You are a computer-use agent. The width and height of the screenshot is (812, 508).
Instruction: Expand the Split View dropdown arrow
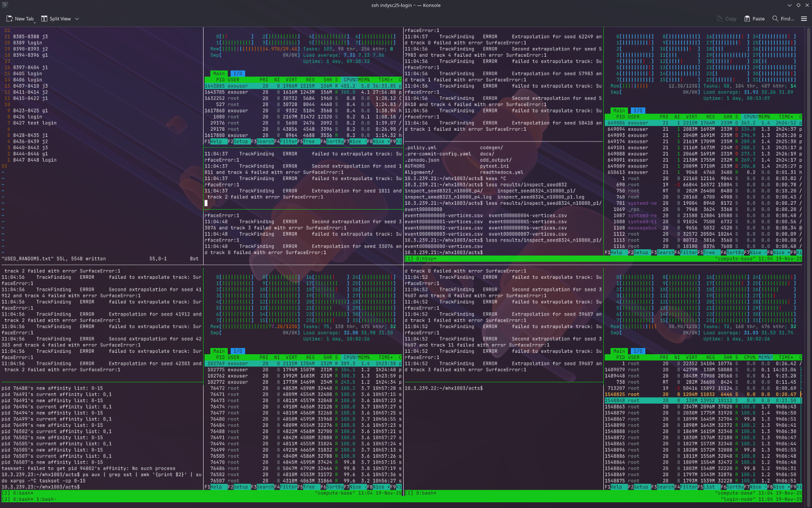(77, 19)
